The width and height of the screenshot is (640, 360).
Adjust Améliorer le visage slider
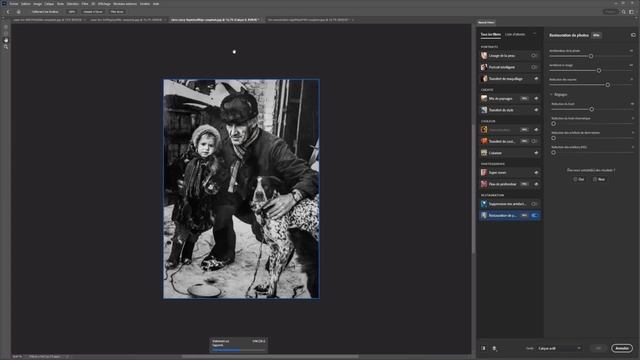pos(599,70)
